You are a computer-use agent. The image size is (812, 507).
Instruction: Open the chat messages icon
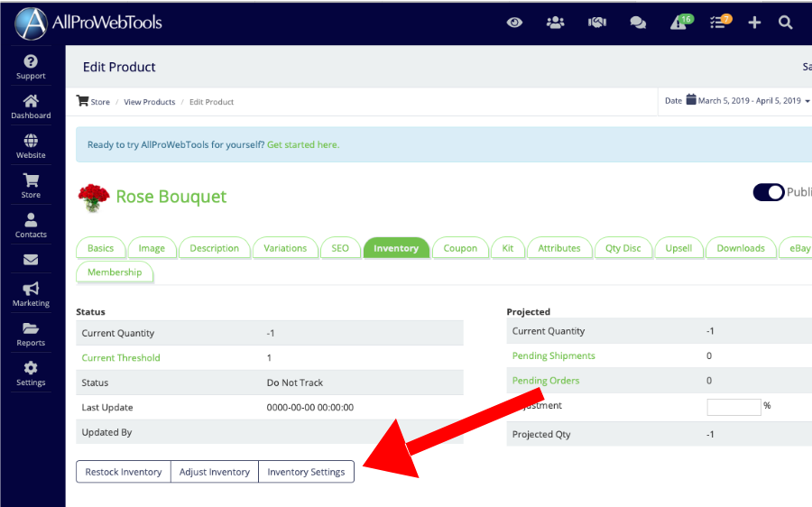[638, 23]
